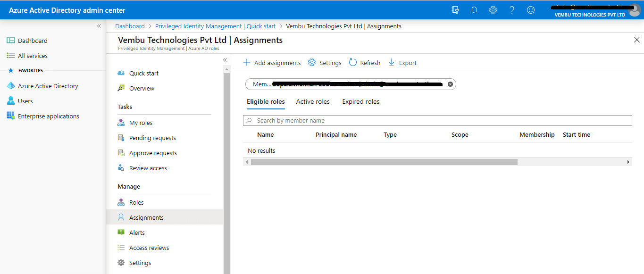Click the All services list icon
This screenshot has width=644, height=274.
(x=10, y=56)
